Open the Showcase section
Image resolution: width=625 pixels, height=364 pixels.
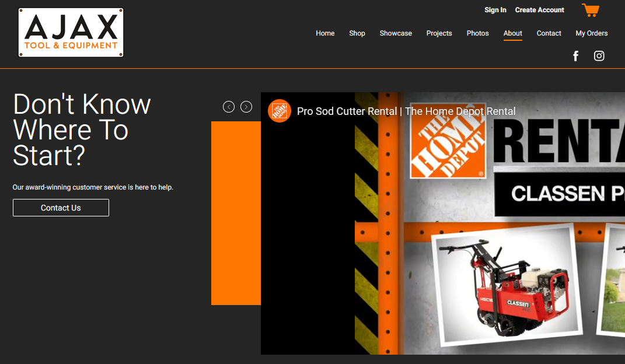click(396, 33)
